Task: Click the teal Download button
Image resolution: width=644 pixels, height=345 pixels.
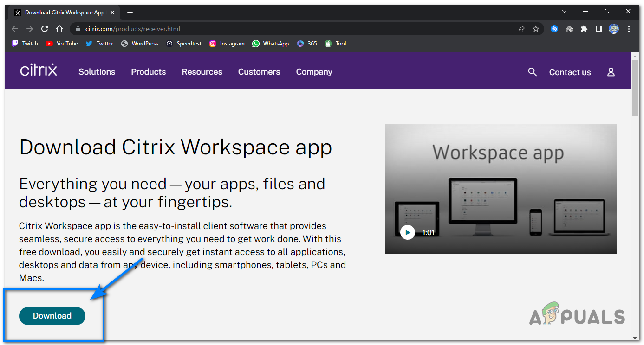Action: coord(52,316)
